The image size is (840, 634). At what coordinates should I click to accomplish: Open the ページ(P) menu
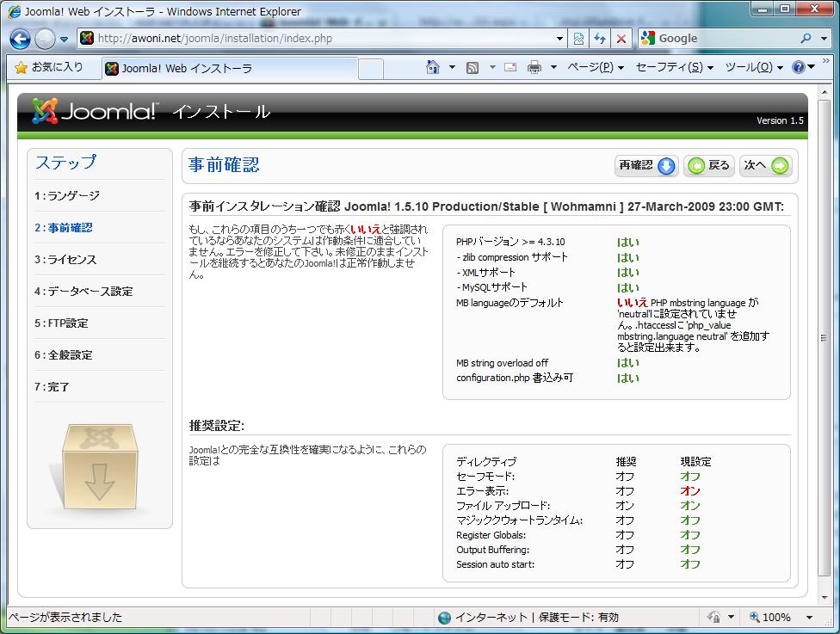(x=596, y=67)
